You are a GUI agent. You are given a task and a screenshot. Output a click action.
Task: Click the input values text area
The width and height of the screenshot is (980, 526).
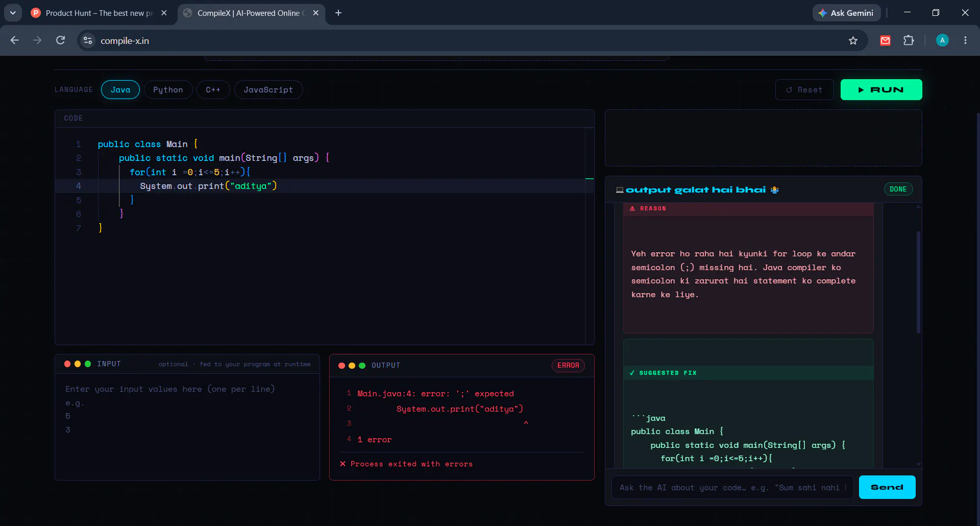187,428
